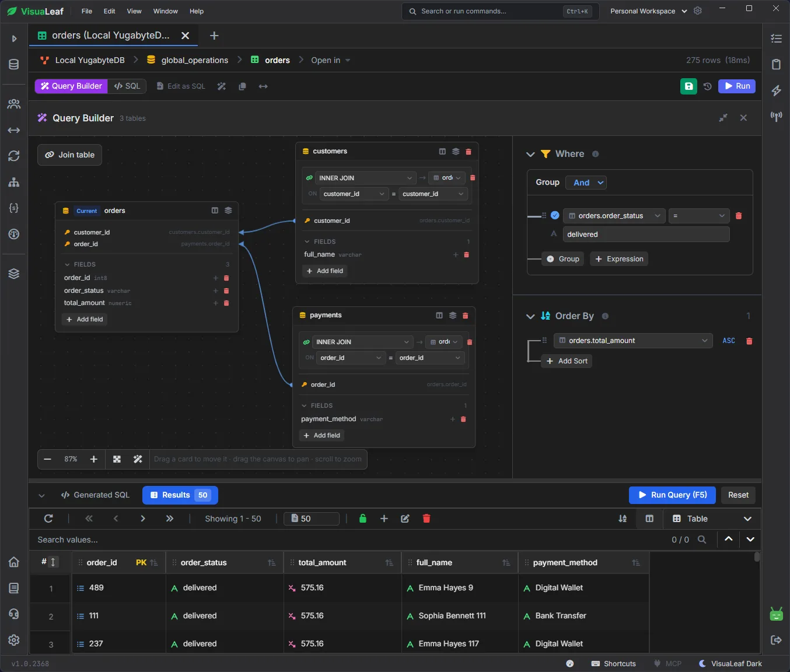Remove the orders.order_status where condition

(739, 216)
